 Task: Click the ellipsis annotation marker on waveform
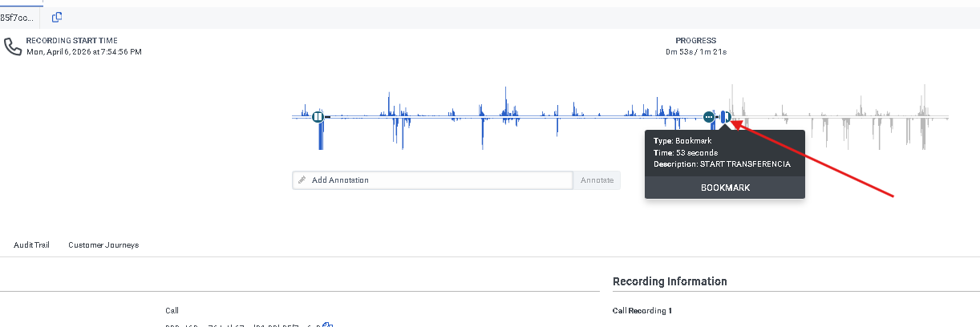[x=709, y=117]
